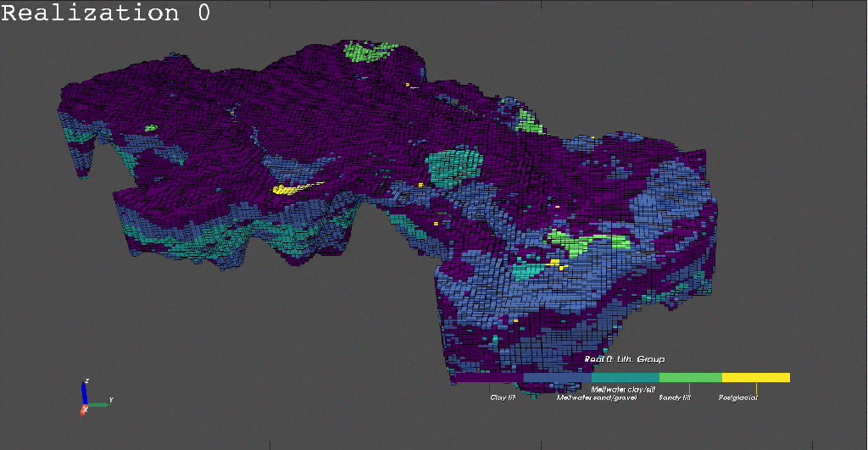The width and height of the screenshot is (868, 450).
Task: Click the large teal patch in the model's center
Action: (x=453, y=164)
